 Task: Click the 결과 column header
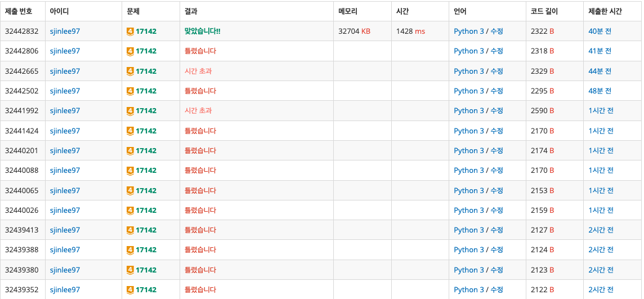[191, 11]
